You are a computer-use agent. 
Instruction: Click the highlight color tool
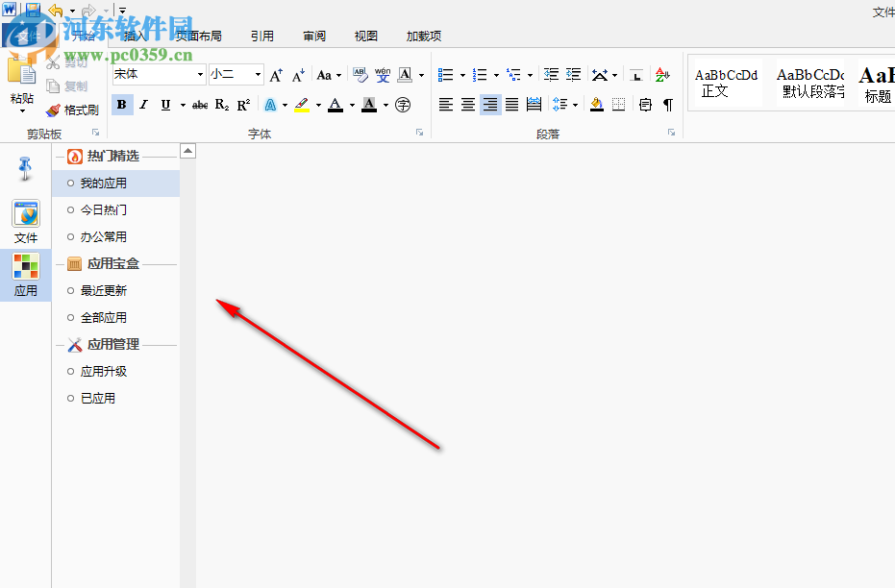302,104
